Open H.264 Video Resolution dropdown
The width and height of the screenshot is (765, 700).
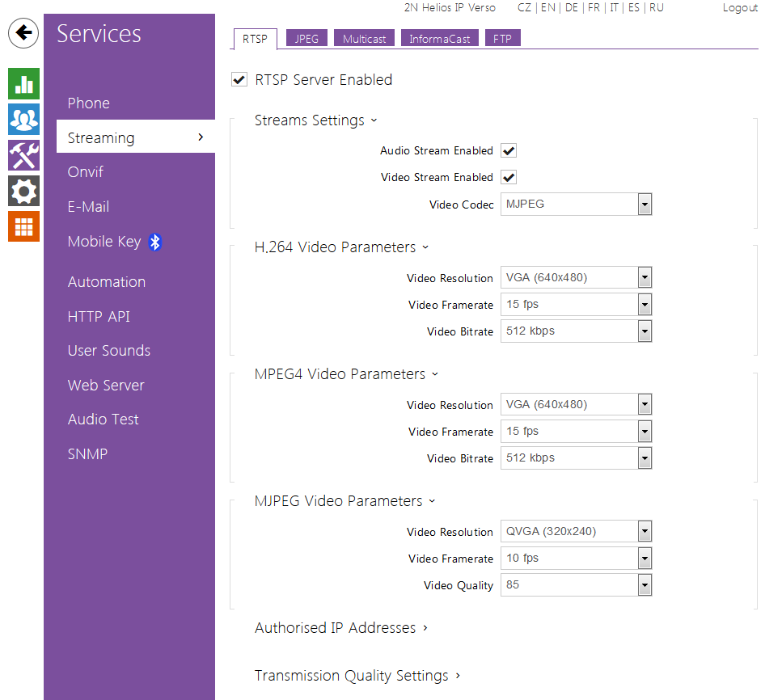(x=576, y=278)
